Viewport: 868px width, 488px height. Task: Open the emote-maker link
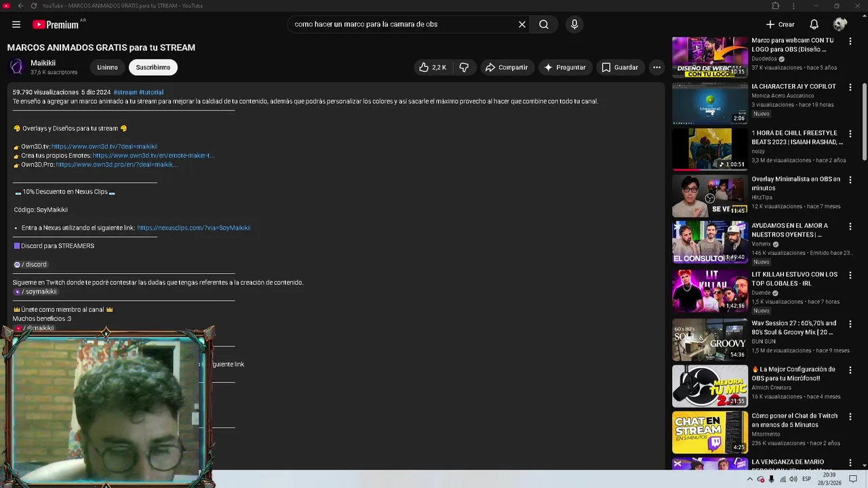153,155
